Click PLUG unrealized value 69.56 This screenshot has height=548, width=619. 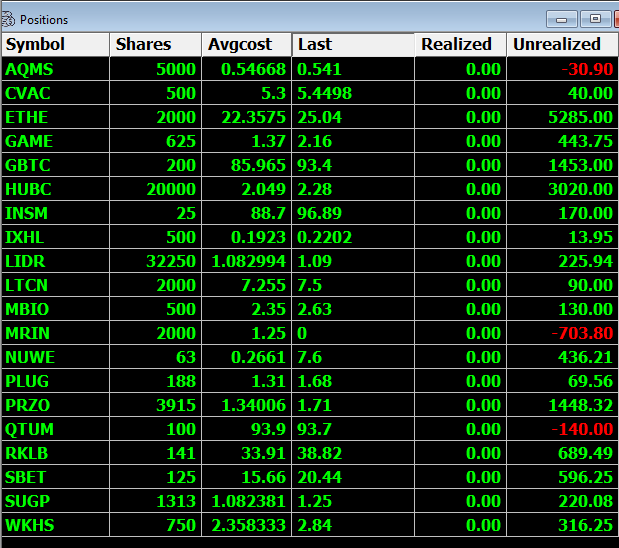(591, 381)
